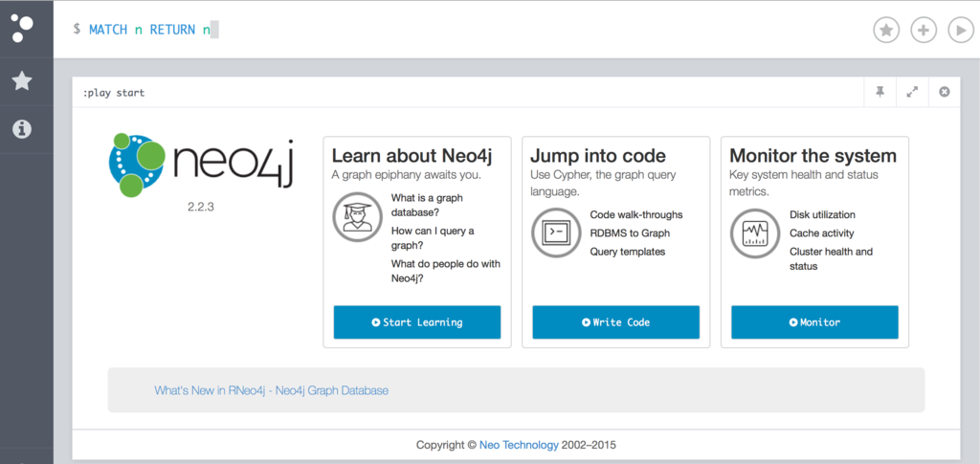
Task: Open the Favorites star in the sidebar
Action: point(23,80)
